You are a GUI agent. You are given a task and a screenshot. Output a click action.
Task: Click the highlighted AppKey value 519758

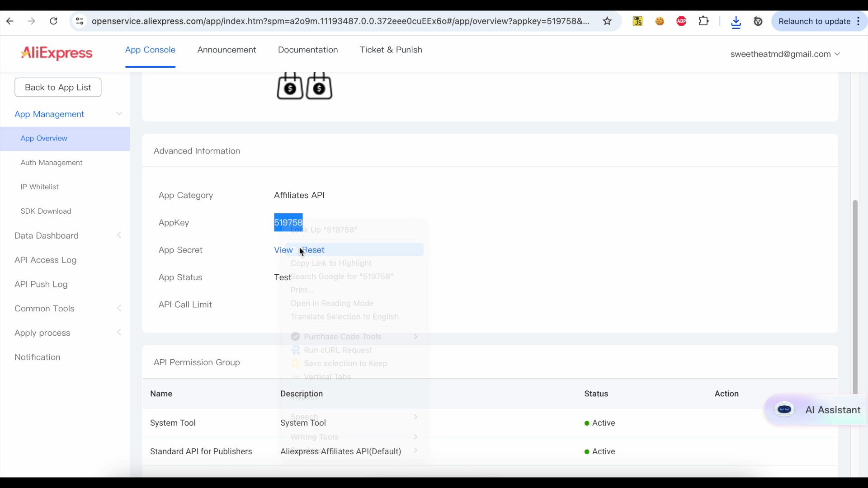pyautogui.click(x=288, y=223)
